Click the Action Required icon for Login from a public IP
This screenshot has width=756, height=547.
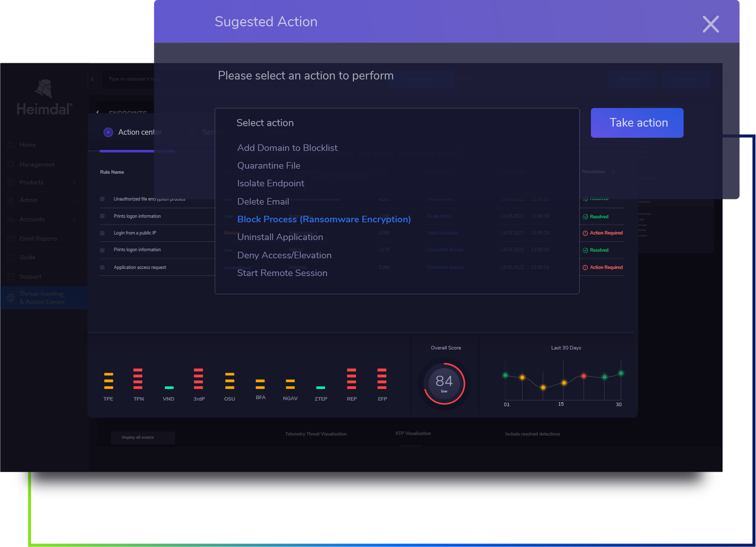pyautogui.click(x=585, y=233)
